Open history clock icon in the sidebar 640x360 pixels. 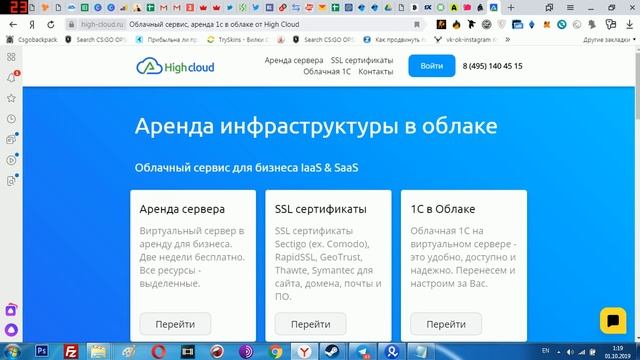point(11,119)
